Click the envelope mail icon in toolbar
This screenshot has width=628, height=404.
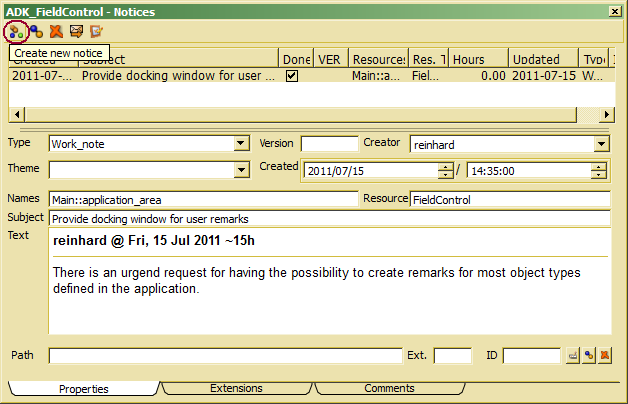pos(76,31)
